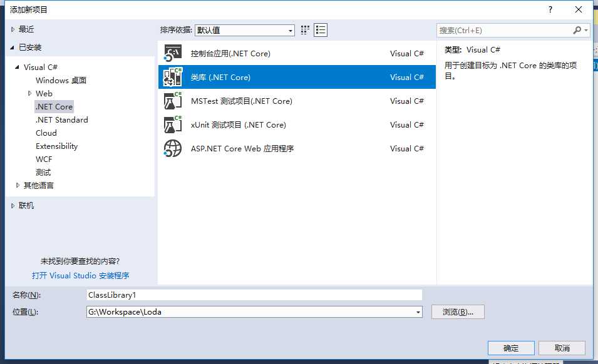Open the help question mark button
598x364 pixels.
tap(550, 9)
